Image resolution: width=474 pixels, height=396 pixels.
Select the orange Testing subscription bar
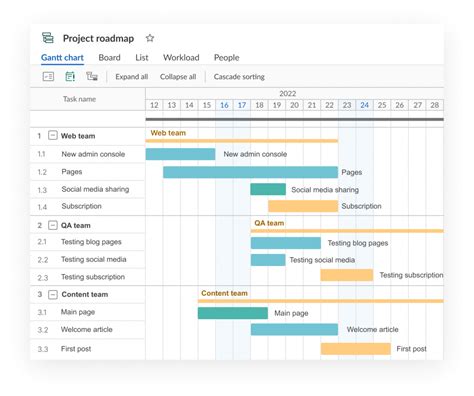347,275
